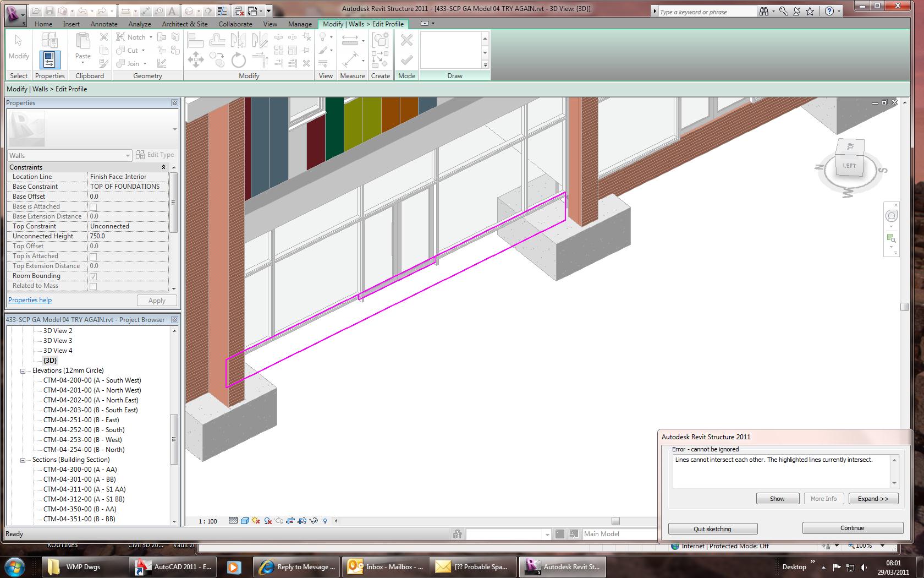Open the Collaborate ribbon tab
The width and height of the screenshot is (924, 578).
235,24
